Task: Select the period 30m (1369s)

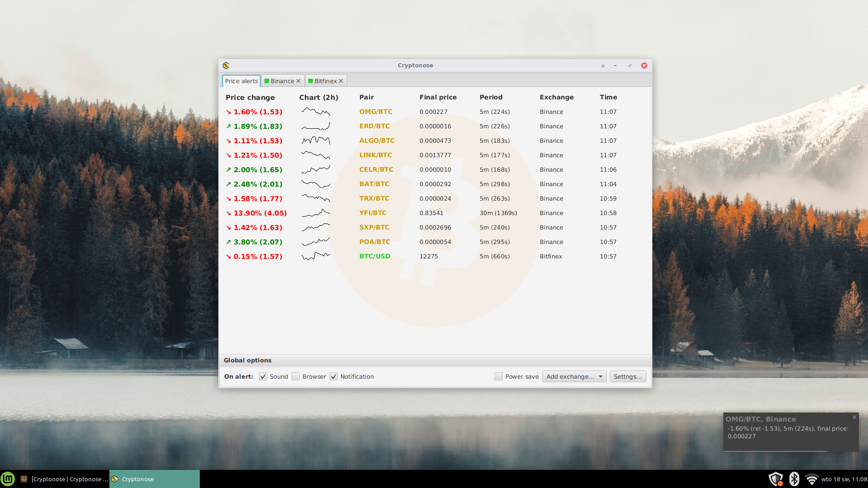Action: tap(498, 213)
